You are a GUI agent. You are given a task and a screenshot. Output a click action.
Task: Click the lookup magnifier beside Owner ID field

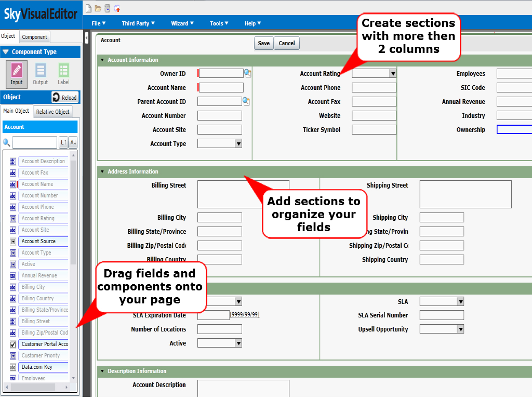(248, 73)
